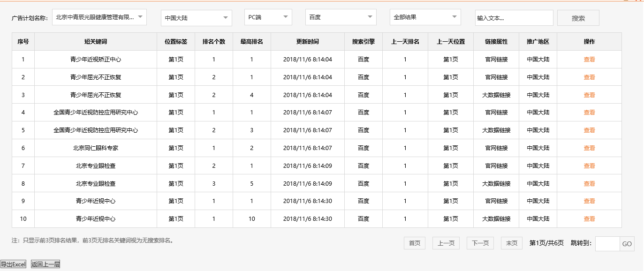Image resolution: width=644 pixels, height=271 pixels.
Task: Click the 跳转到 page number field
Action: pyautogui.click(x=607, y=243)
